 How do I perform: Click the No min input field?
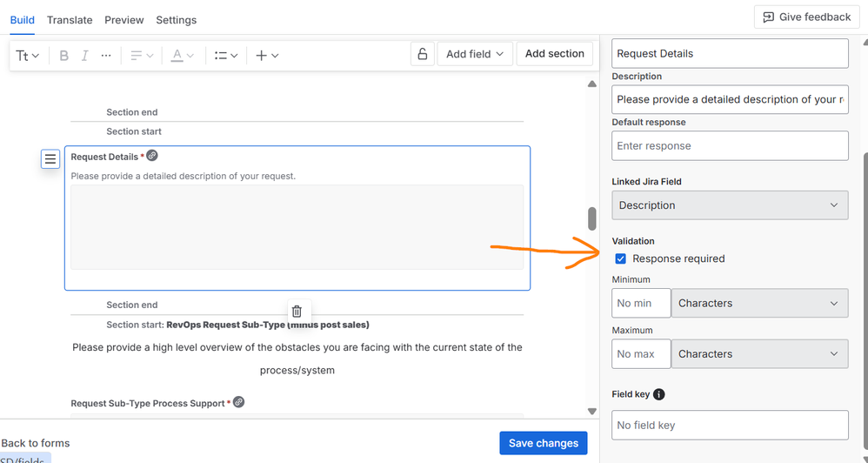641,303
